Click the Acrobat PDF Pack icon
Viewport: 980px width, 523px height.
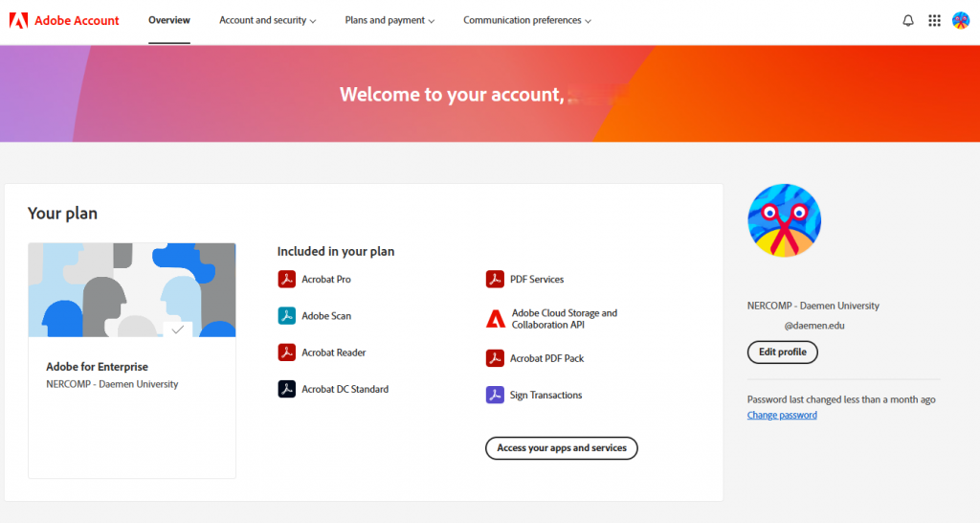point(495,358)
